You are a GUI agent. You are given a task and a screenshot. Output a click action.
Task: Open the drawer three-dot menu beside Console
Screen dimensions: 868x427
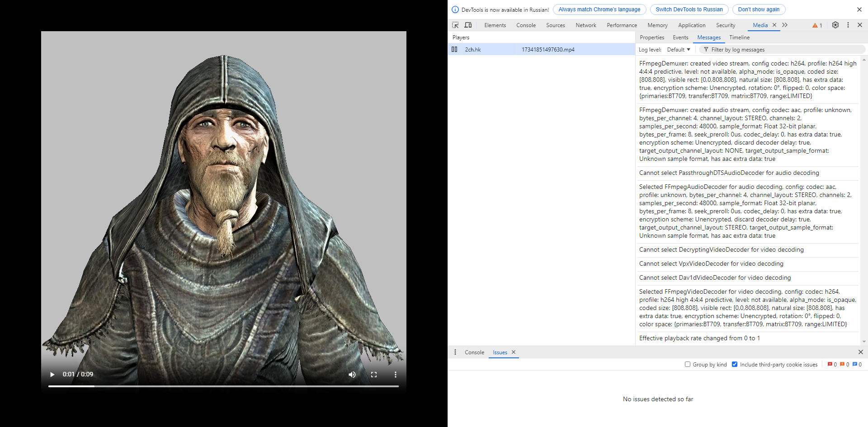[455, 352]
